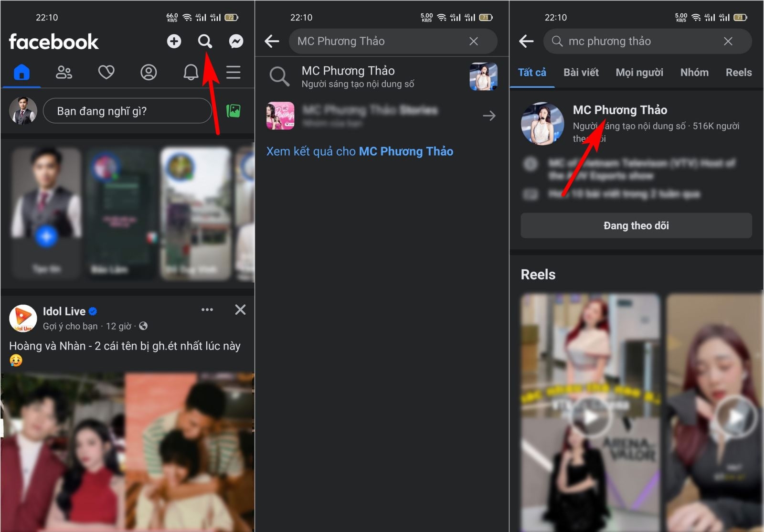Tap the Reels section heading

[538, 275]
